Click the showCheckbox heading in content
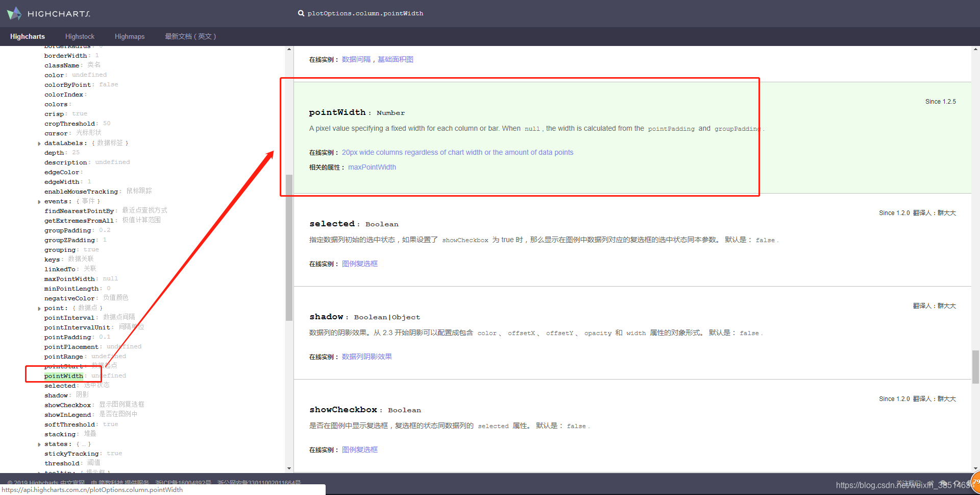 tap(343, 410)
